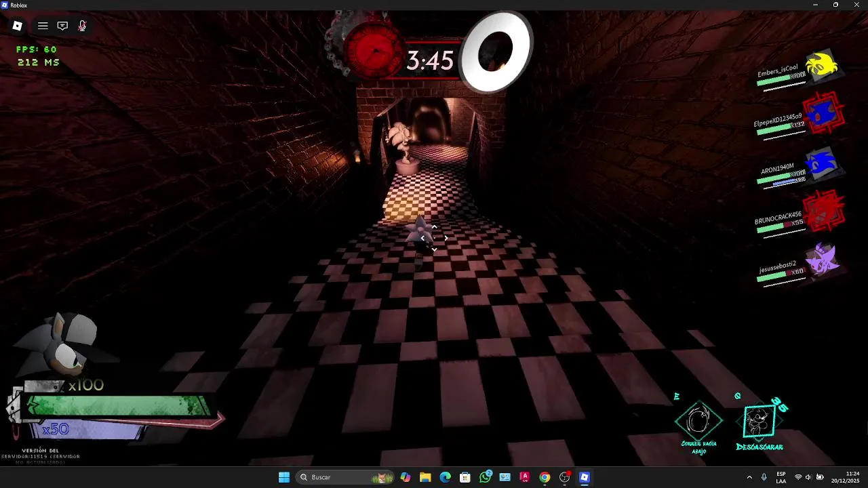Image resolution: width=868 pixels, height=488 pixels.
Task: Open Microsoft Edge from taskbar
Action: coord(445,477)
